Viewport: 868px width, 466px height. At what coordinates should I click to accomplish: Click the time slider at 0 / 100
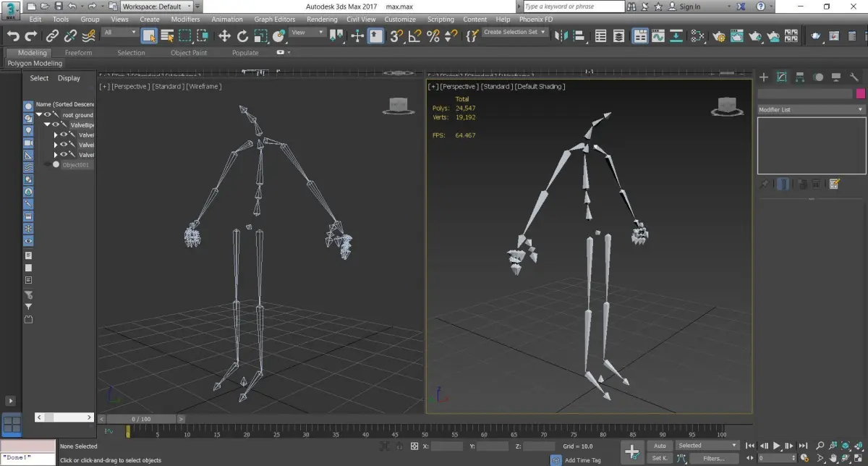[141, 419]
